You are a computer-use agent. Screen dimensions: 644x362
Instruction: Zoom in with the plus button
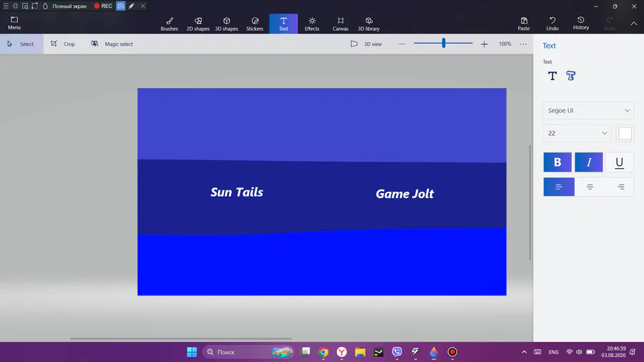[484, 44]
